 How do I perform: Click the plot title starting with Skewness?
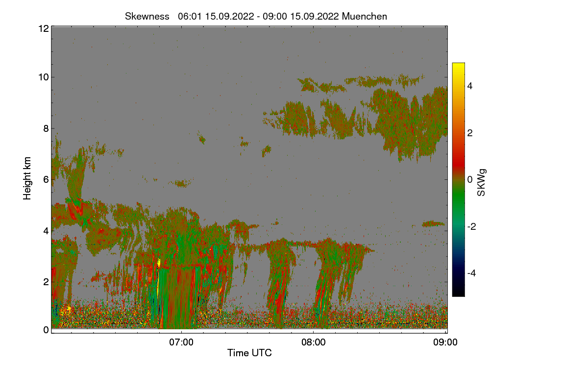pyautogui.click(x=256, y=16)
